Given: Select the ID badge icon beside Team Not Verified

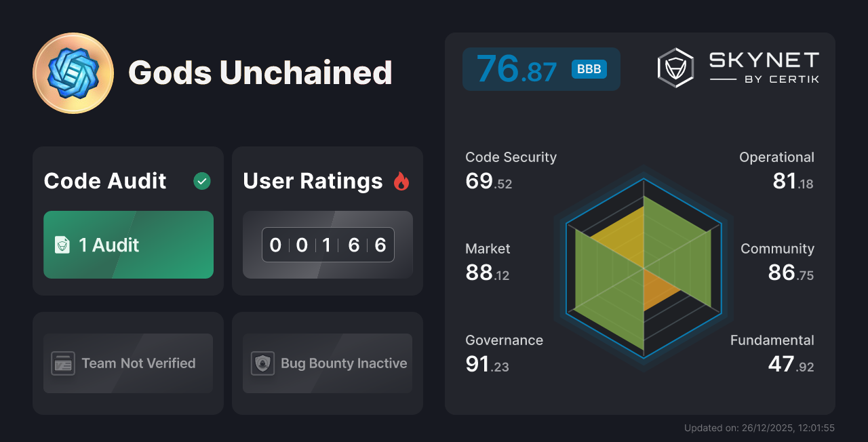Looking at the screenshot, I should pos(63,363).
